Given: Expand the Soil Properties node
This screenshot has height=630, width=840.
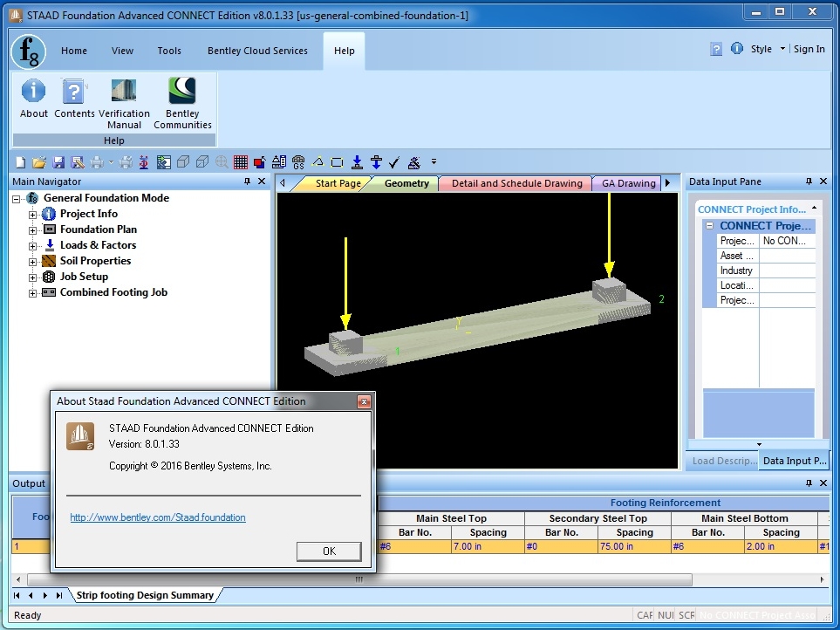Looking at the screenshot, I should [32, 262].
